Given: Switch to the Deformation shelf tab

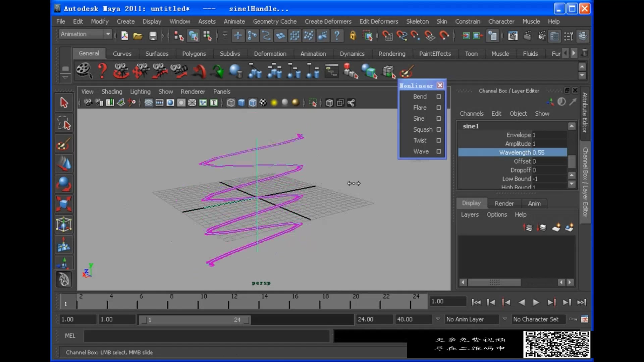Looking at the screenshot, I should click(x=270, y=54).
